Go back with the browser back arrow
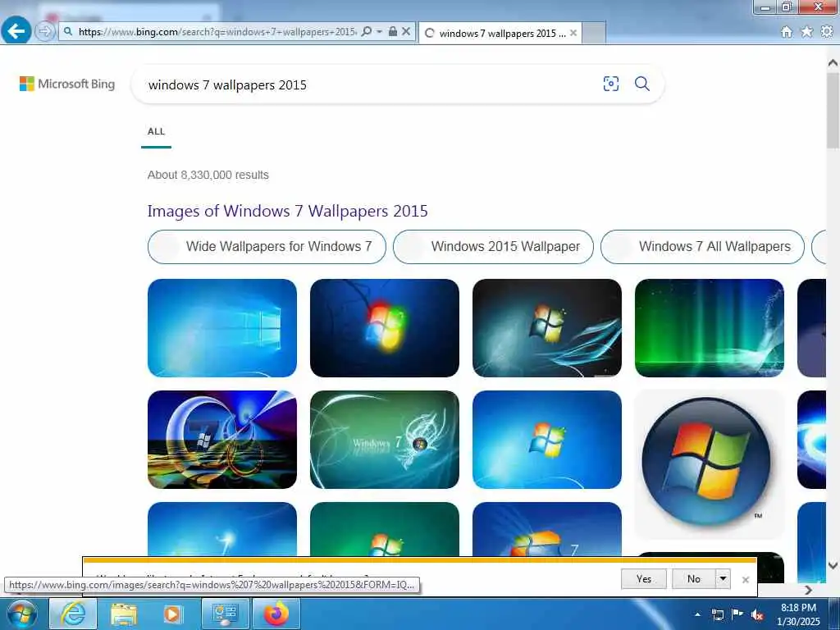This screenshot has height=630, width=840. point(16,31)
